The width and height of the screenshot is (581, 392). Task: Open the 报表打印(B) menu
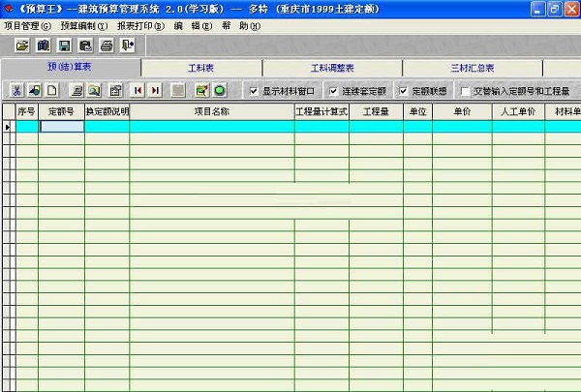pyautogui.click(x=140, y=26)
